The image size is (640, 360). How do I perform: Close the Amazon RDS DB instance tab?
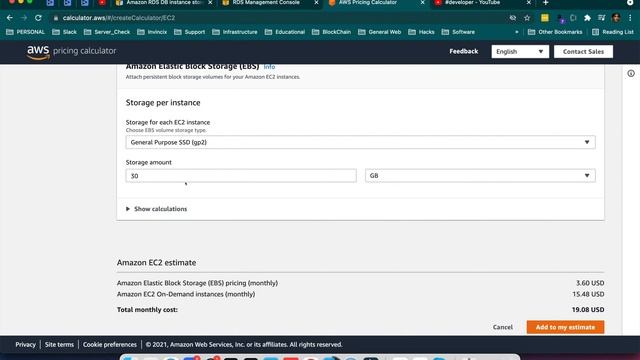click(210, 3)
